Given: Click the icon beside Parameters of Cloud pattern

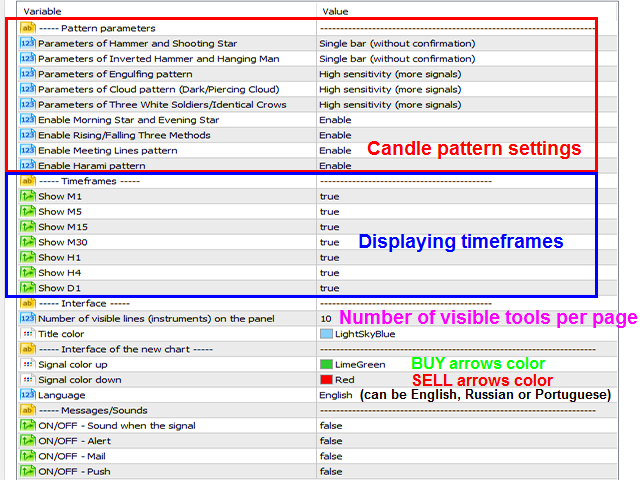Looking at the screenshot, I should 27,89.
